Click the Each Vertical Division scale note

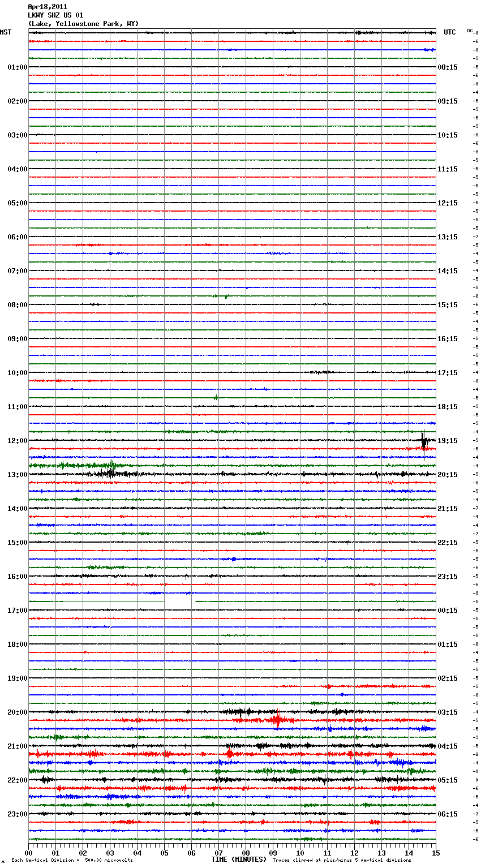tap(72, 860)
